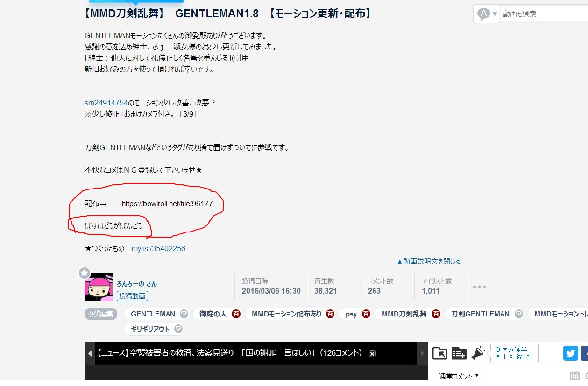Viewport: 588px width, 386px height.
Task: Open the calendar icon near the comment bar
Action: (574, 375)
